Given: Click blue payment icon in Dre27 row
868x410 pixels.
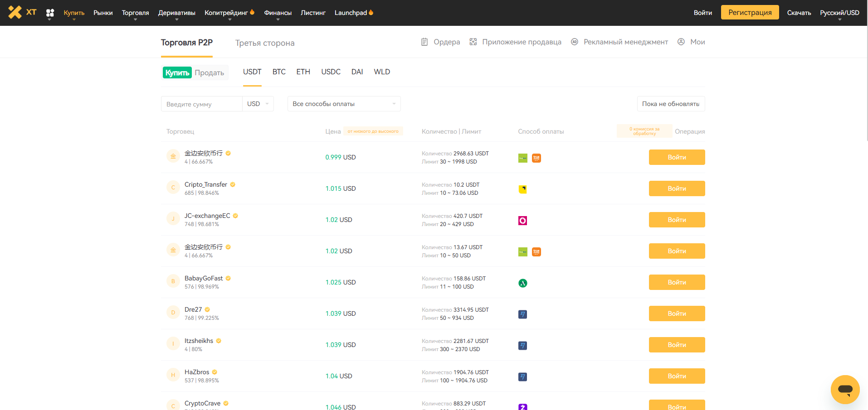Looking at the screenshot, I should 523,314.
